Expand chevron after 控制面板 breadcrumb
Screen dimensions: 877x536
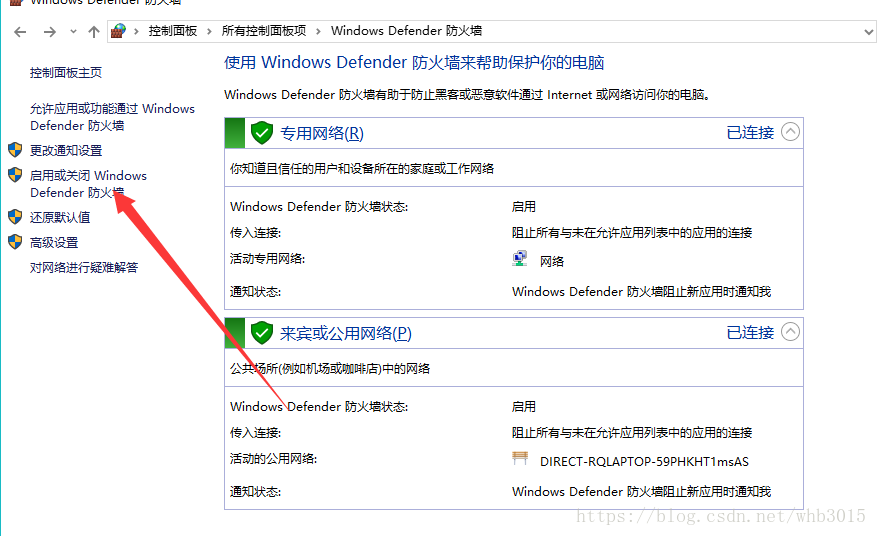(x=209, y=31)
